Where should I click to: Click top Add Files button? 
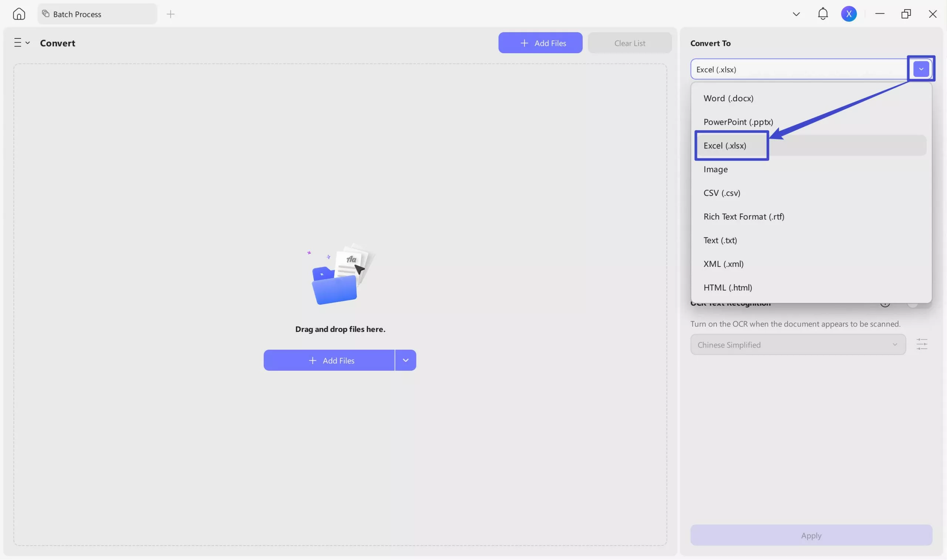(x=540, y=43)
